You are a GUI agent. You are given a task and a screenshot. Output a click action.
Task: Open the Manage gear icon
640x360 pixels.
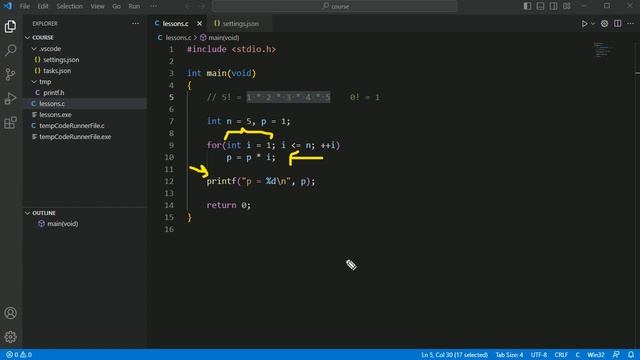pos(11,337)
